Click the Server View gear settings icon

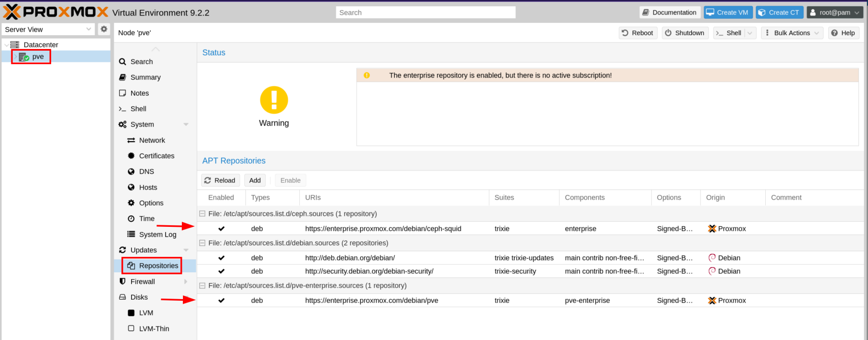pyautogui.click(x=104, y=29)
